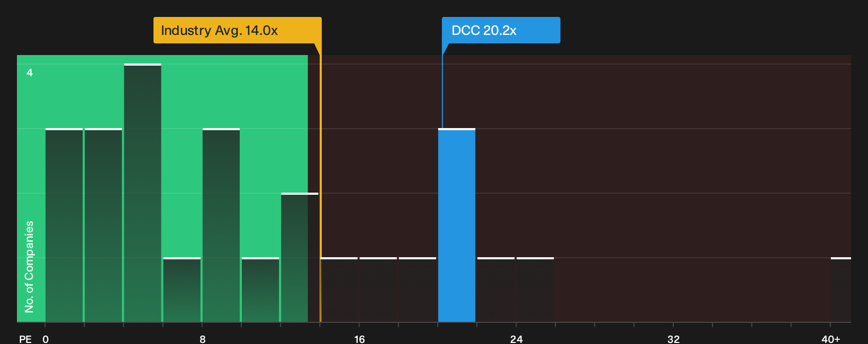
Task: Click the x-axis label 0
Action: point(46,339)
